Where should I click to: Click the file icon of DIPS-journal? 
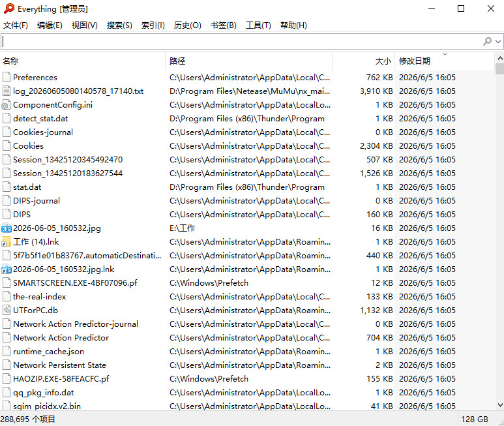click(7, 201)
